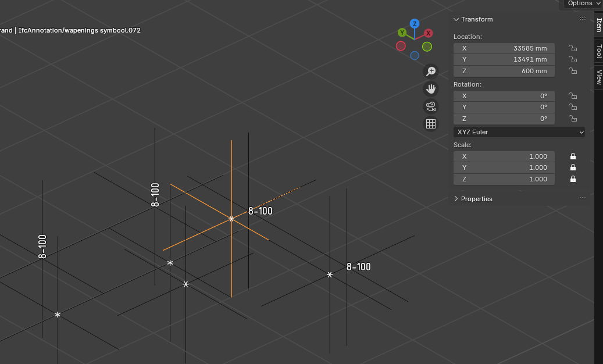Image resolution: width=603 pixels, height=364 pixels.
Task: Click the Rotation X field
Action: pos(504,96)
